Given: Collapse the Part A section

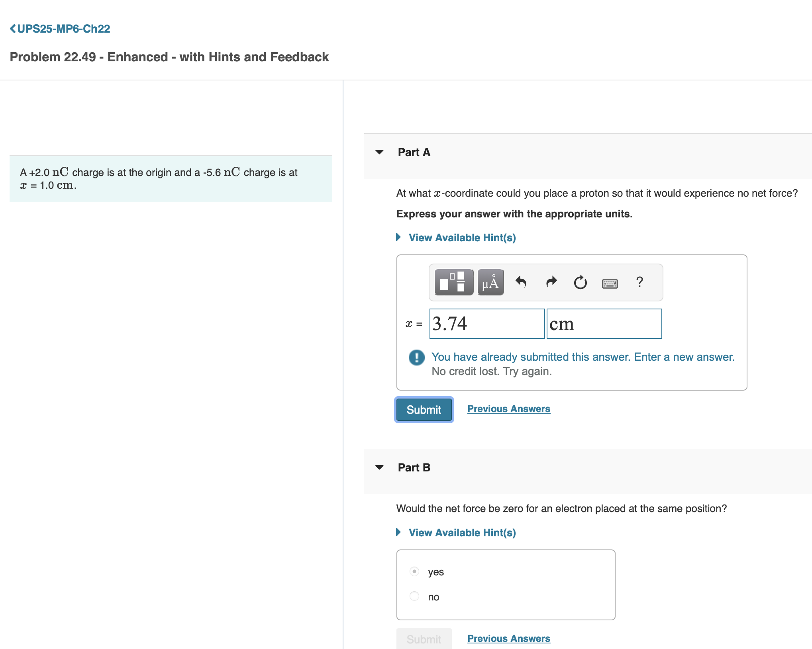Looking at the screenshot, I should point(379,152).
